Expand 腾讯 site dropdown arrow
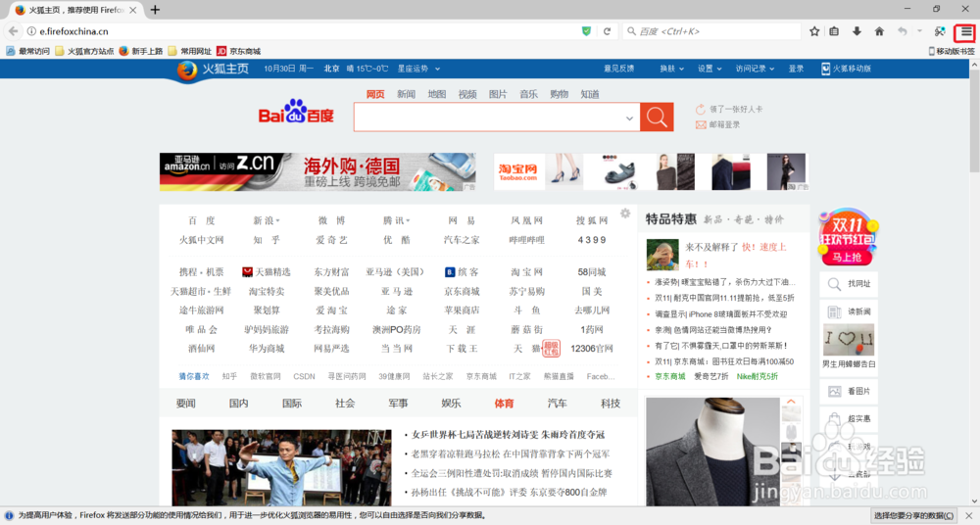 408,221
